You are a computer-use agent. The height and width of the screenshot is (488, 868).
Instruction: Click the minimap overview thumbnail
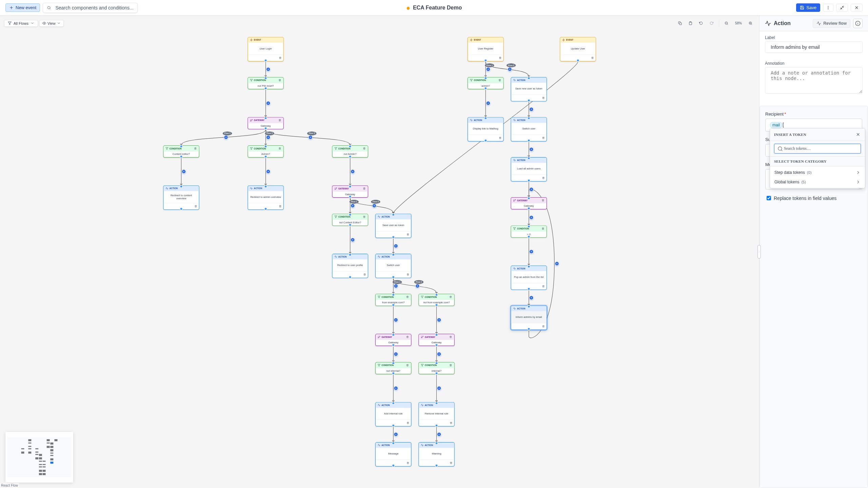coord(39,457)
